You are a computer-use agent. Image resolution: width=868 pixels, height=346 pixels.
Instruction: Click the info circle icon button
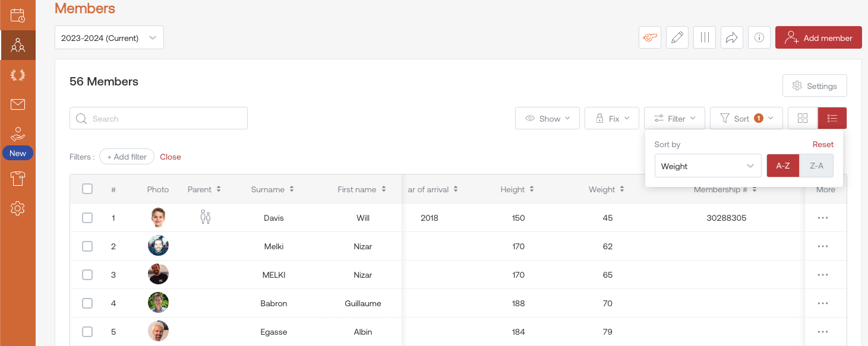click(759, 37)
